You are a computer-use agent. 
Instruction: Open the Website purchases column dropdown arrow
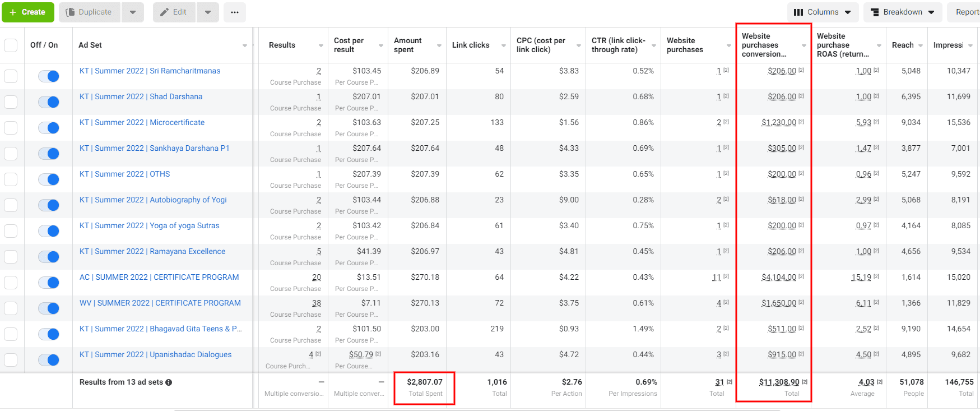pyautogui.click(x=729, y=45)
